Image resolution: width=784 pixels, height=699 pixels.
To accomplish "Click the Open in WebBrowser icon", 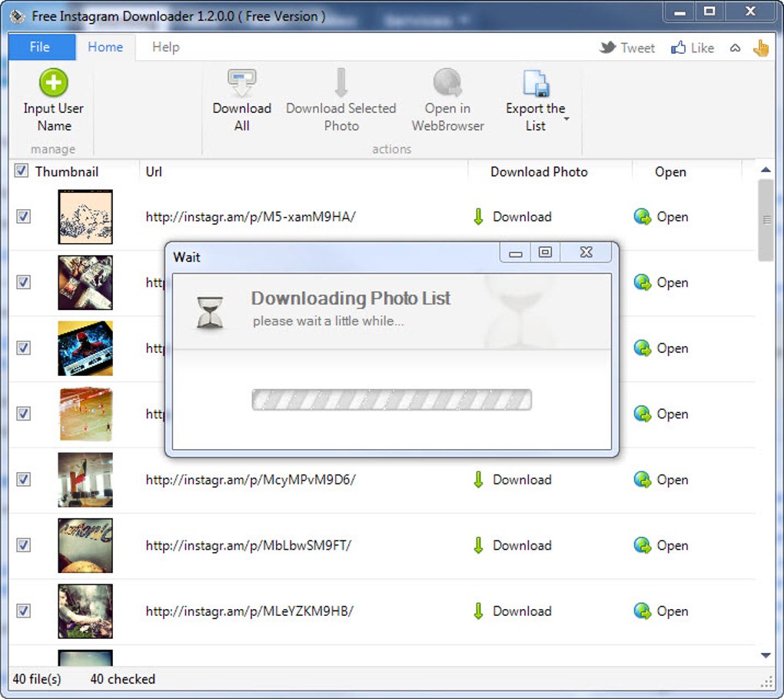I will (447, 82).
